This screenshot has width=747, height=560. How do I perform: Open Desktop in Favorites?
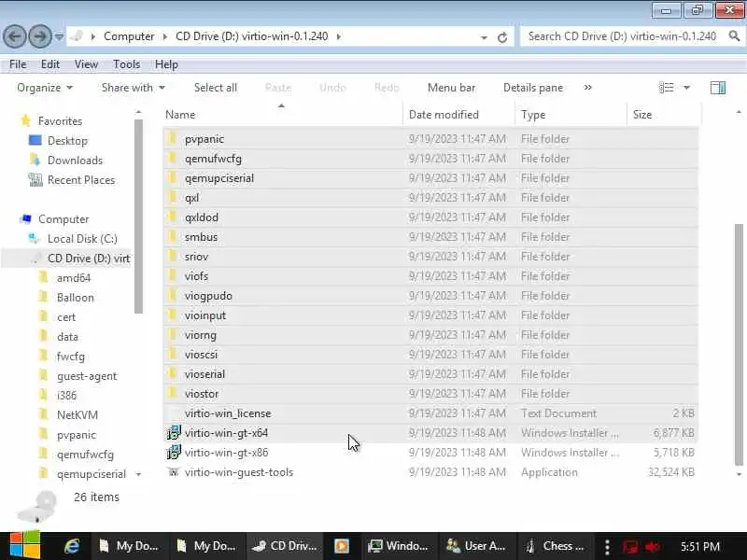coord(67,141)
